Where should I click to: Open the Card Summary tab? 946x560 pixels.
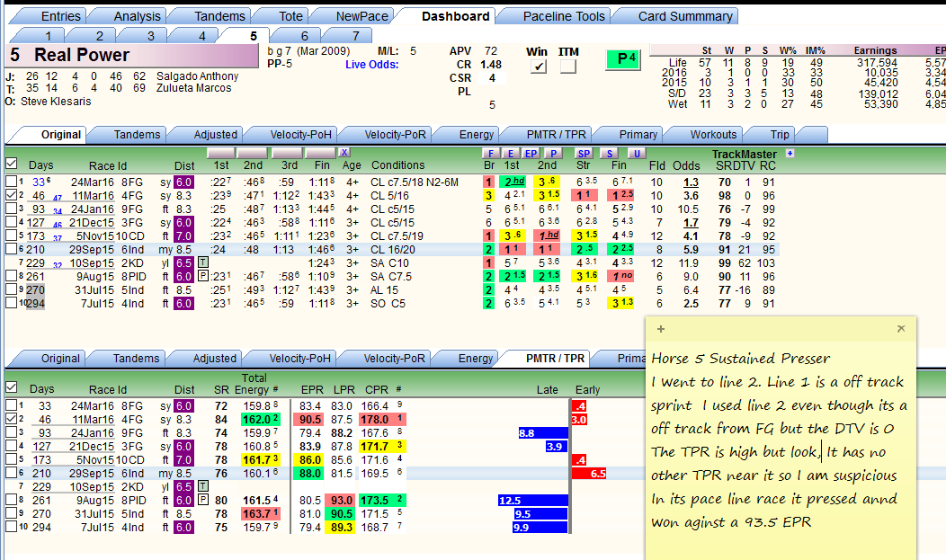click(685, 16)
